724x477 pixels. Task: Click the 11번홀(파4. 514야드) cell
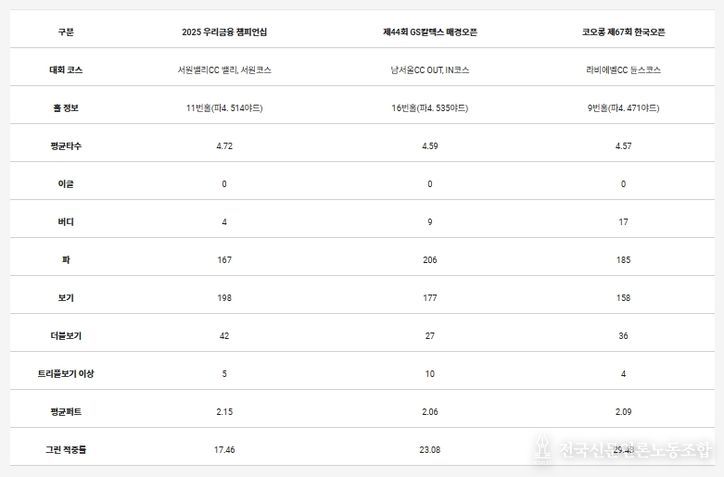[x=225, y=107]
